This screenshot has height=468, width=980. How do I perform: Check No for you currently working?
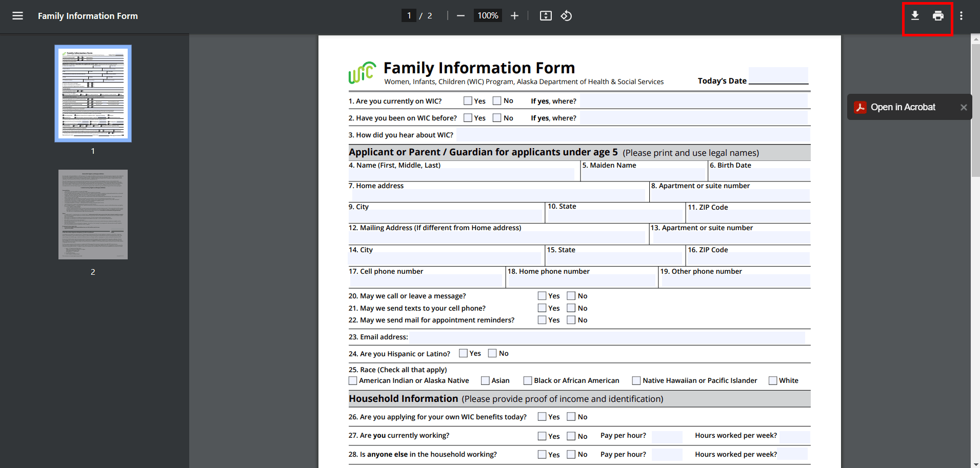(x=571, y=436)
